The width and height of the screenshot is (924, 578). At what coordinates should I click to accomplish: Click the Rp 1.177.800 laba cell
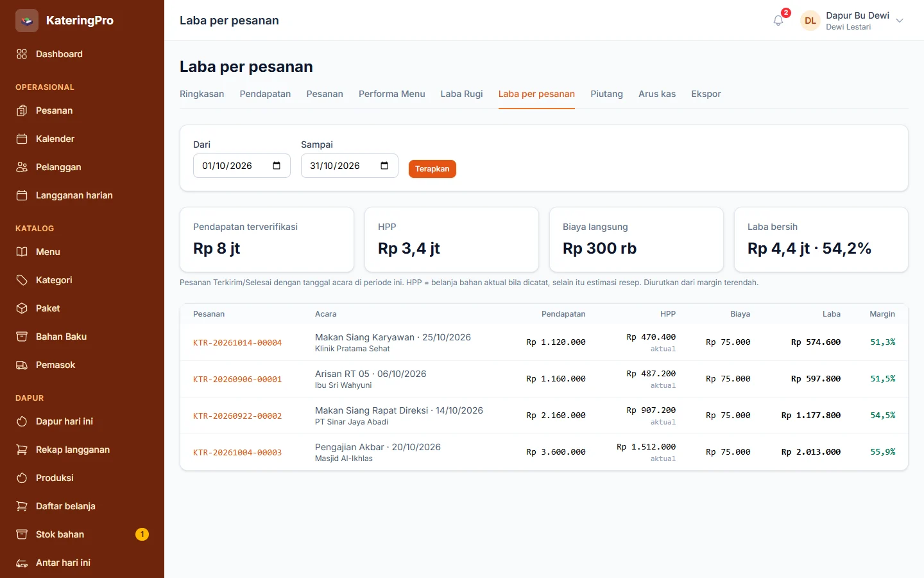[x=811, y=416]
